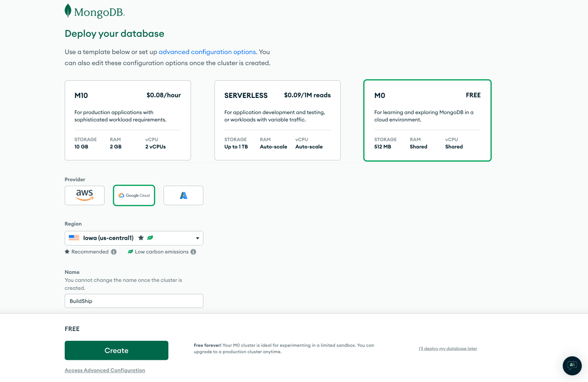
Task: Select AWS as the cloud provider
Action: tap(84, 195)
